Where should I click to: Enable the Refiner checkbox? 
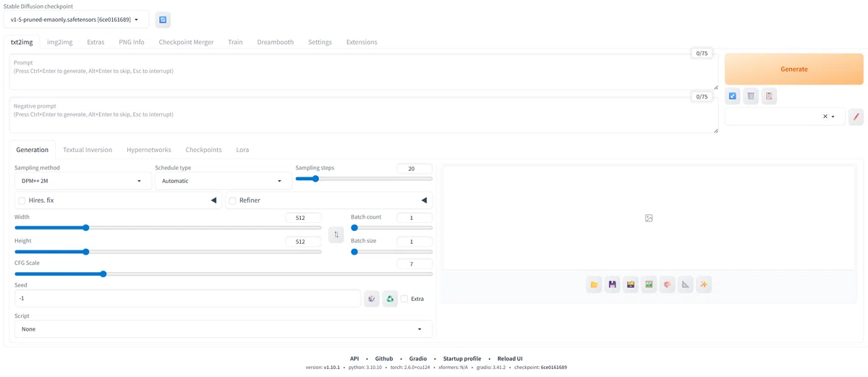tap(232, 200)
